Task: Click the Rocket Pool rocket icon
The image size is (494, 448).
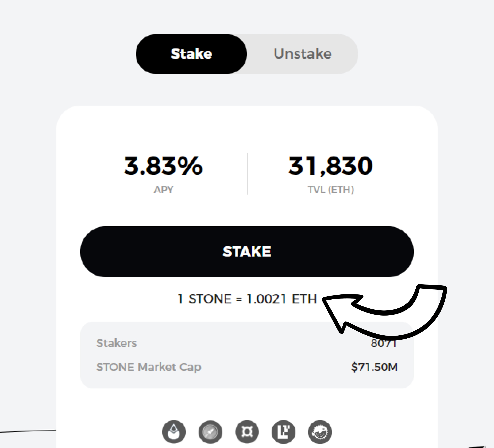Action: (210, 432)
